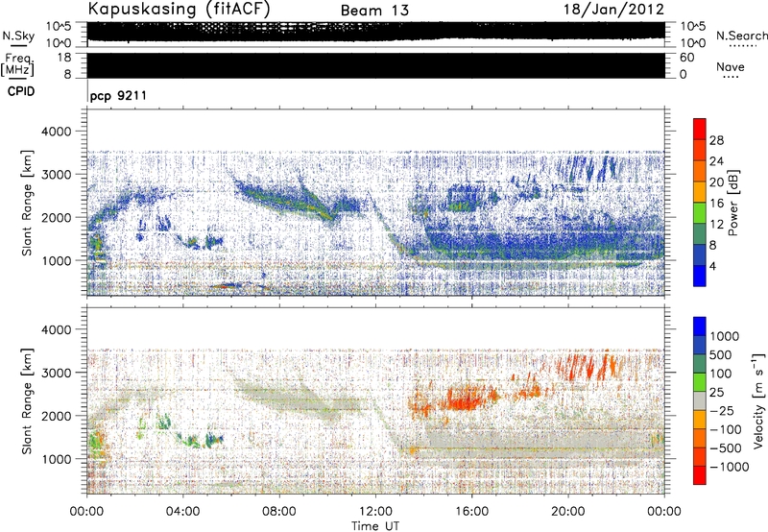Screen dimensions: 768x532
Task: Click the 'pcp 9211' text
Action: 118,95
